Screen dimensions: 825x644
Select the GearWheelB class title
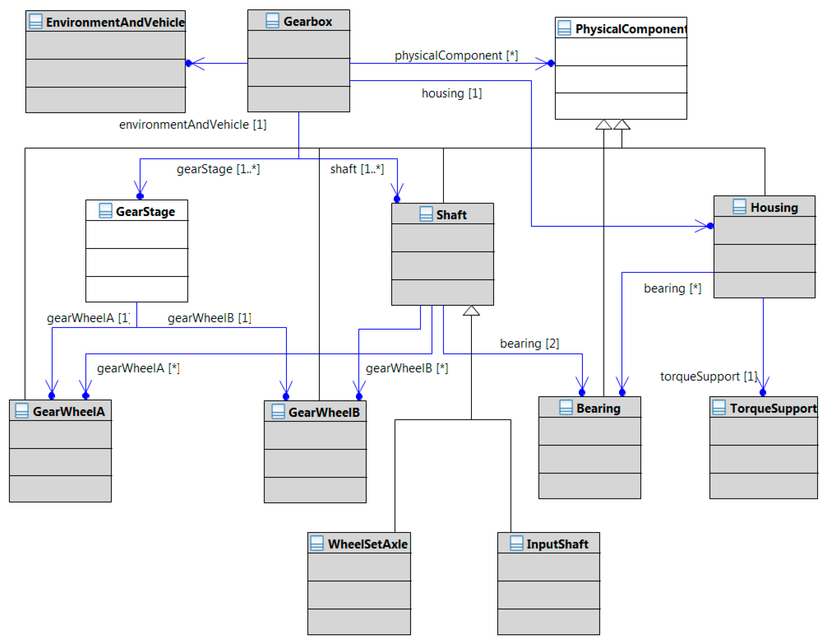point(324,412)
